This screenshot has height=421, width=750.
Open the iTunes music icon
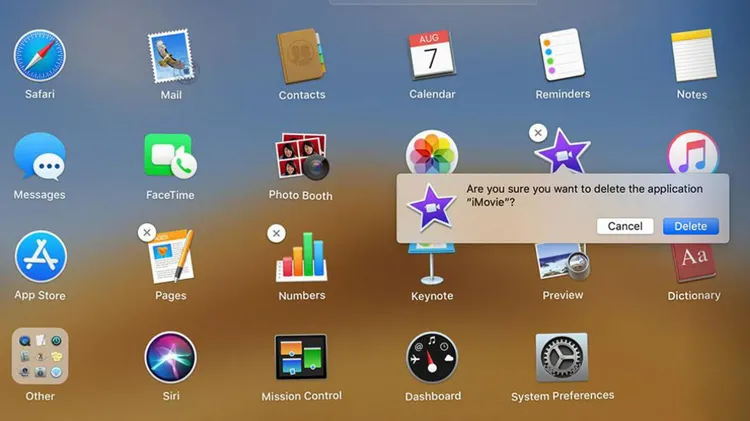693,153
